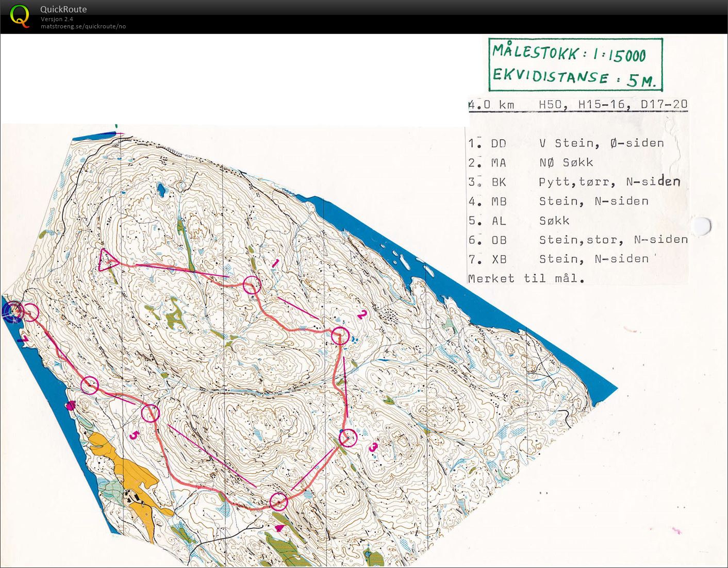Click description row 3. BK Pytt, tørr
This screenshot has height=568, width=728.
pos(574,181)
